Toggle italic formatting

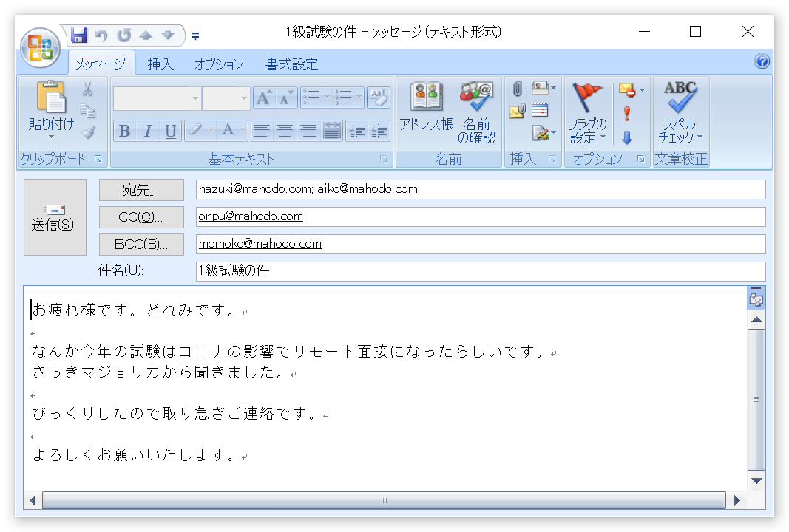145,131
